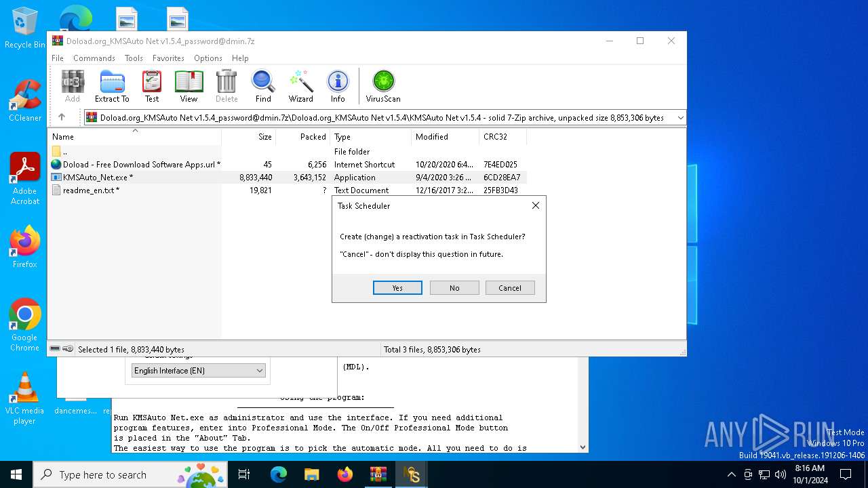This screenshot has height=488, width=868.
Task: Click No in Task Scheduler dialog
Action: coord(454,288)
